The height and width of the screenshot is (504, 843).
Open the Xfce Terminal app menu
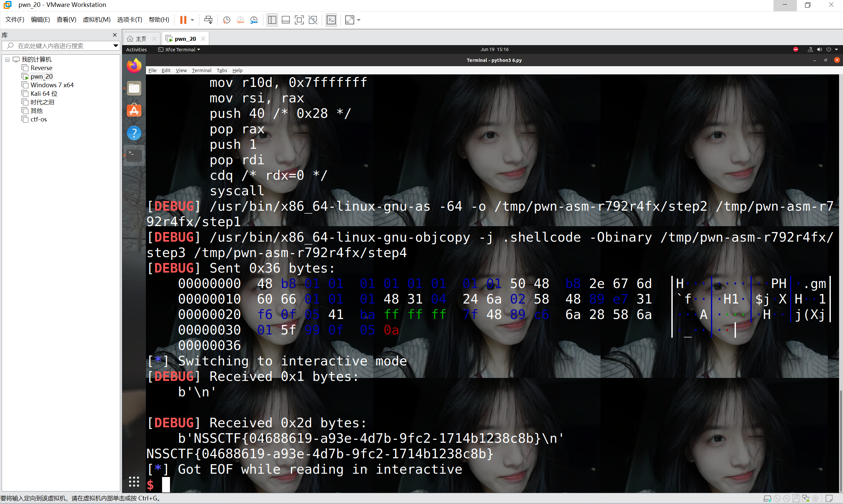[179, 50]
